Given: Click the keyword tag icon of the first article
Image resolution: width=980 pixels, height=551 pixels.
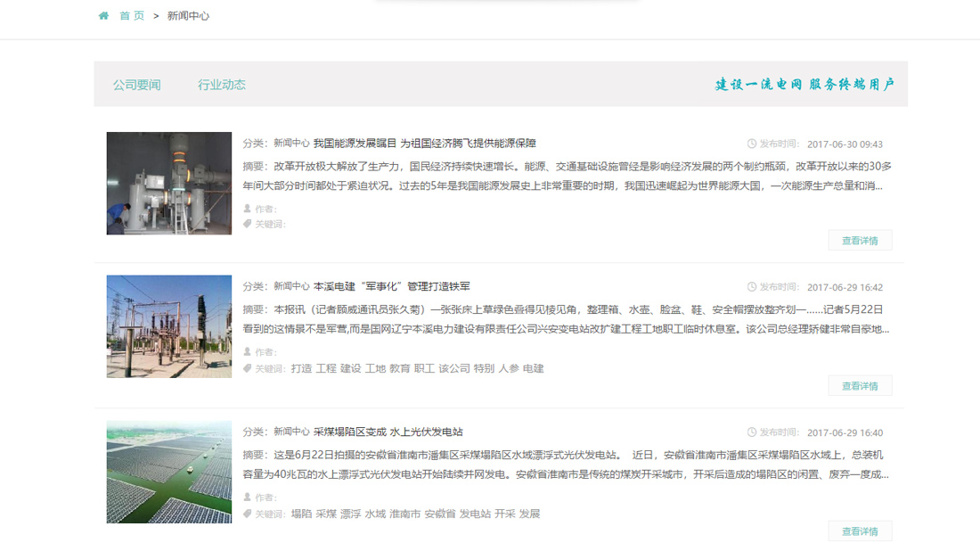Looking at the screenshot, I should coord(248,224).
